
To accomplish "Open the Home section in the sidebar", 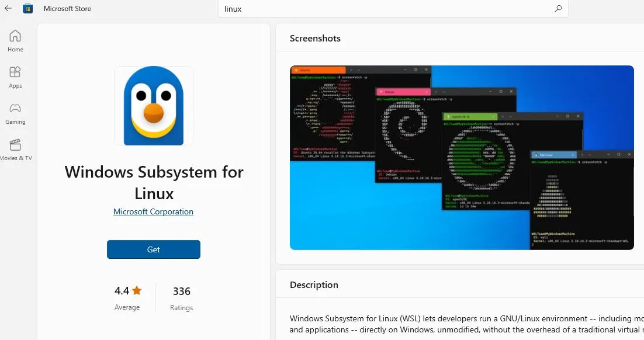I will click(15, 41).
